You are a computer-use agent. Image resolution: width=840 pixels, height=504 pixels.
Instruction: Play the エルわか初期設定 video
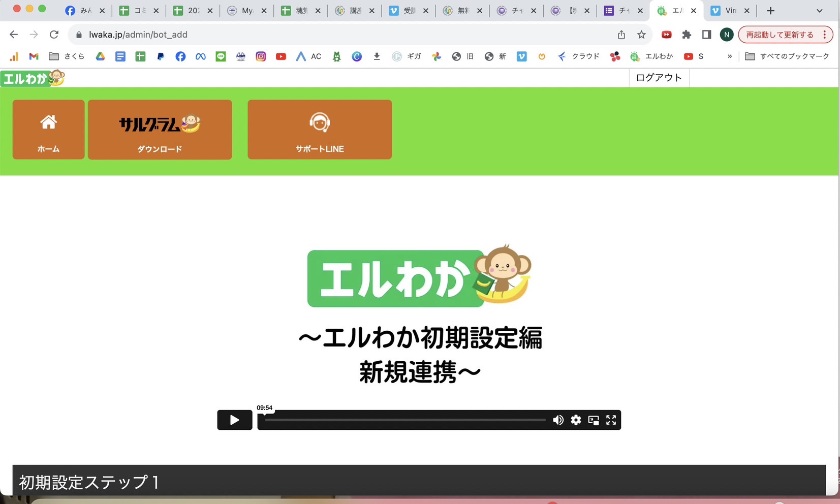[x=234, y=420]
